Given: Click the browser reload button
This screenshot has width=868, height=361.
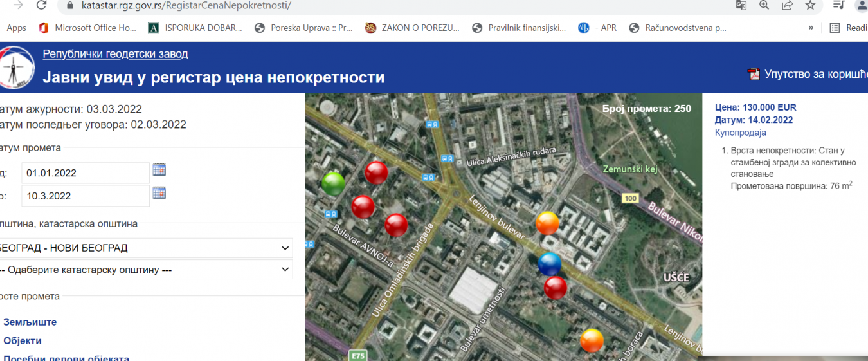Looking at the screenshot, I should (41, 6).
